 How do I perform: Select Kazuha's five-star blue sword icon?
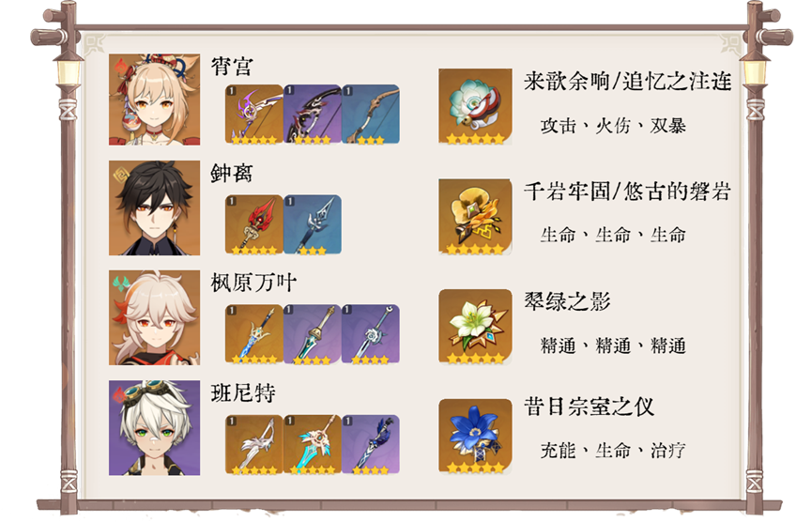click(254, 334)
